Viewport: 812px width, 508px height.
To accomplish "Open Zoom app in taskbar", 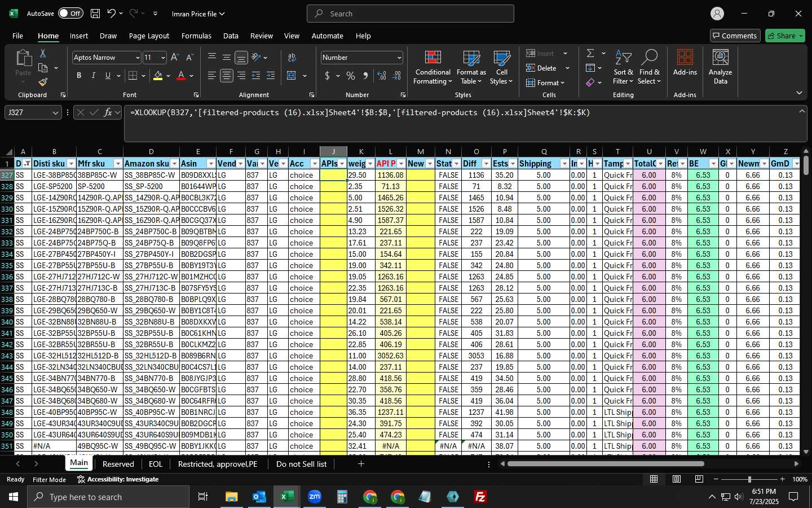I will click(x=315, y=497).
